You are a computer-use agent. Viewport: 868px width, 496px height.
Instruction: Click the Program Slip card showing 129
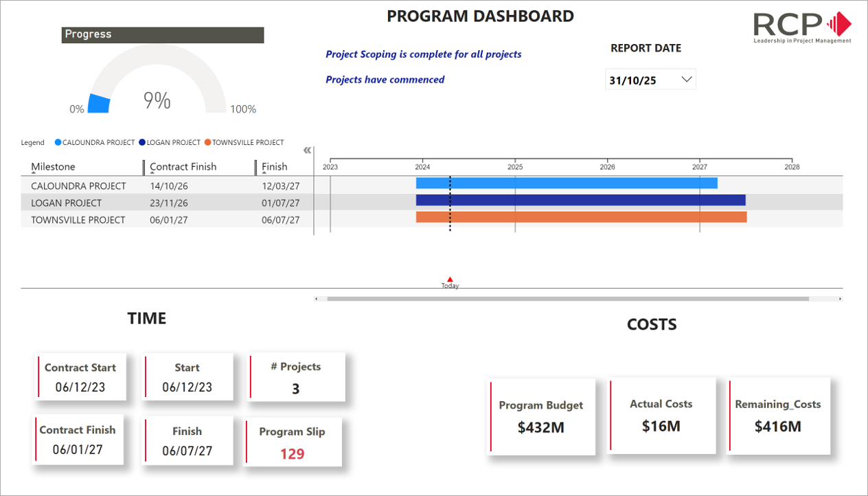(294, 441)
